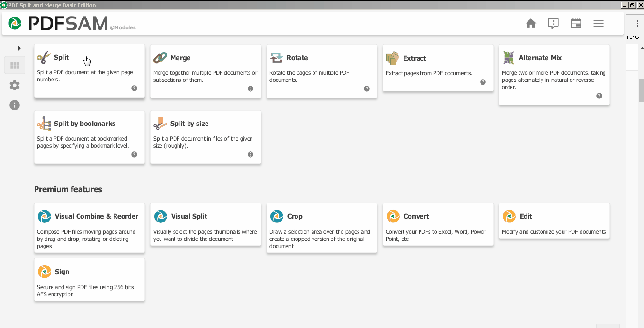The width and height of the screenshot is (644, 328).
Task: Open the hamburger menu at top right
Action: pos(599,23)
